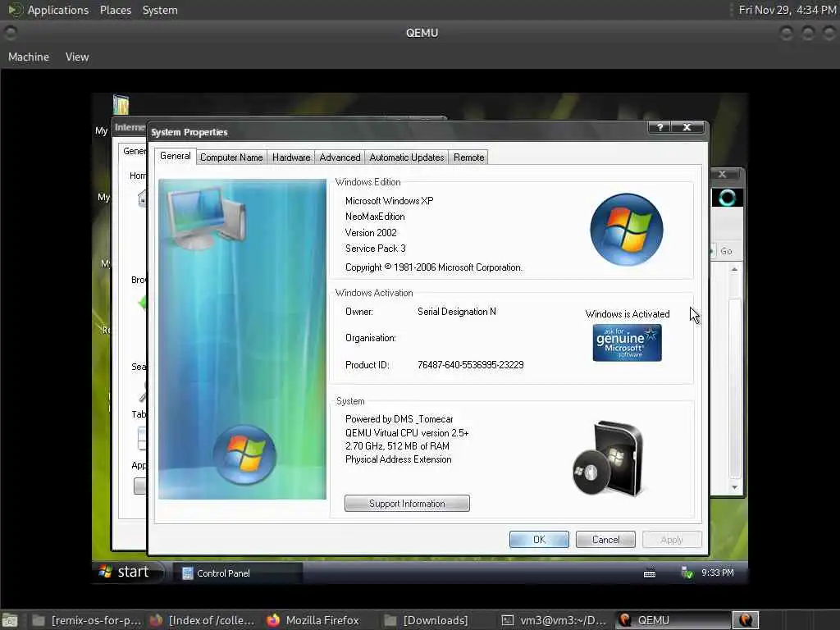Click the XP tray clock 9:33 PM
Image resolution: width=840 pixels, height=630 pixels.
coord(717,573)
